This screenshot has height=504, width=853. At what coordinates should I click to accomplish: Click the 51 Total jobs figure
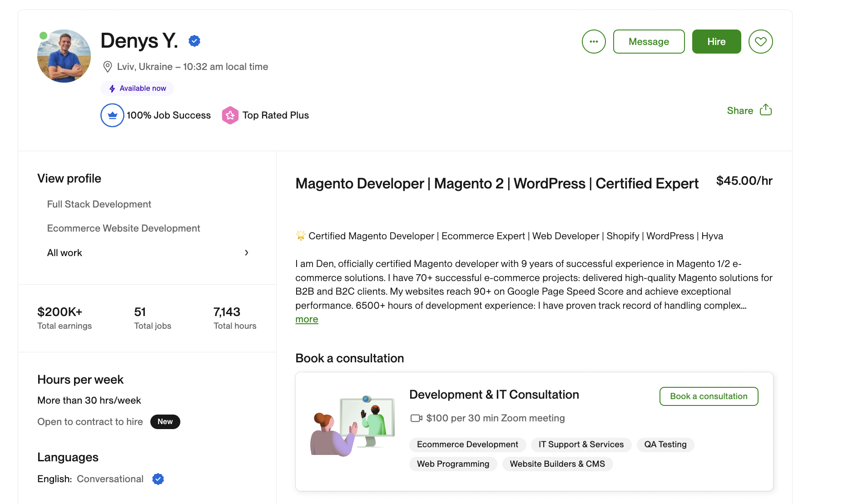[x=140, y=312]
